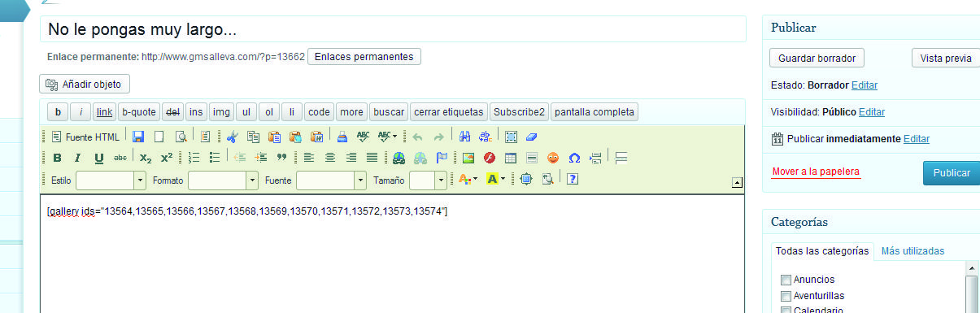Click the Paste from Word icon

click(x=317, y=137)
